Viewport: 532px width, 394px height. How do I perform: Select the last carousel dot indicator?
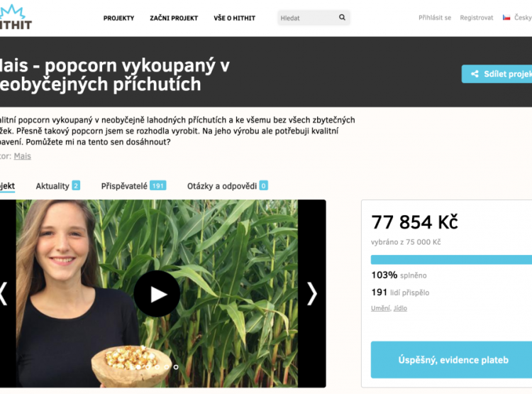coord(176,367)
